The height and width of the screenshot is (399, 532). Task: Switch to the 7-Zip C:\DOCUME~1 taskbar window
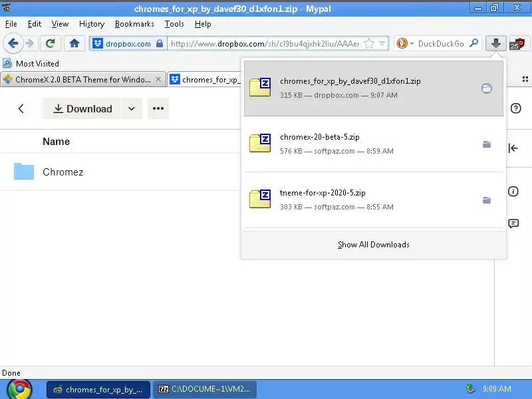205,389
